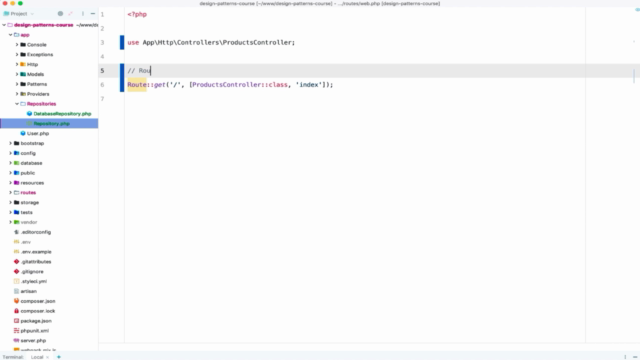Close the Local terminal tab
The width and height of the screenshot is (640, 360).
pyautogui.click(x=47, y=357)
